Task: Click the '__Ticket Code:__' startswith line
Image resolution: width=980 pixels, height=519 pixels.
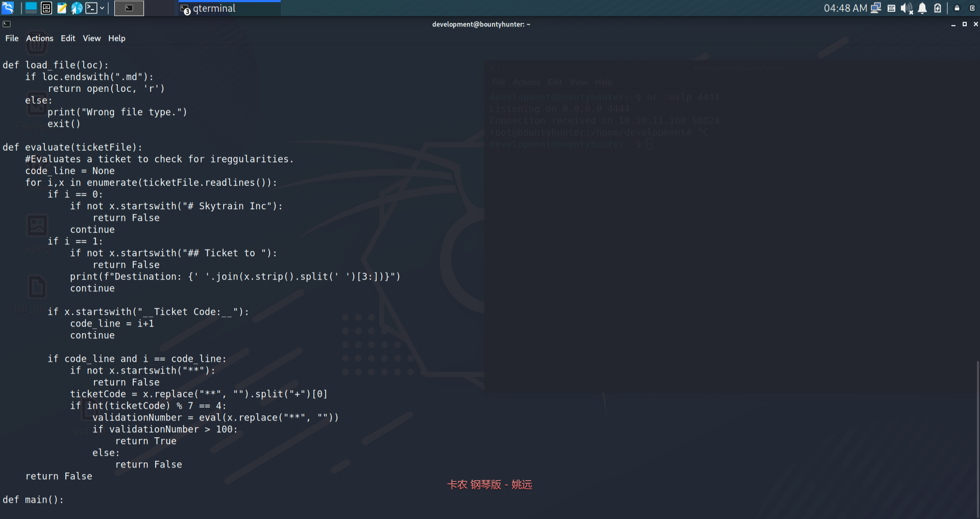Action: (148, 312)
